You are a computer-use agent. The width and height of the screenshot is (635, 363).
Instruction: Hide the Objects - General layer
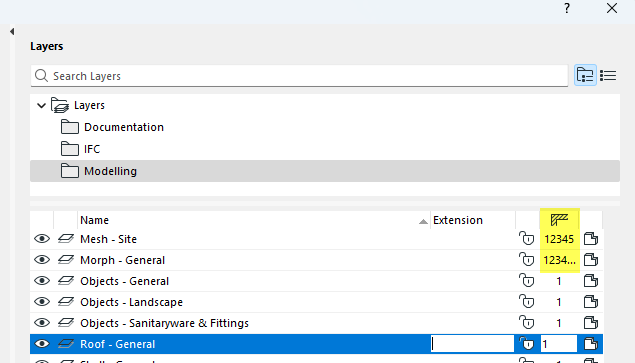(x=42, y=281)
